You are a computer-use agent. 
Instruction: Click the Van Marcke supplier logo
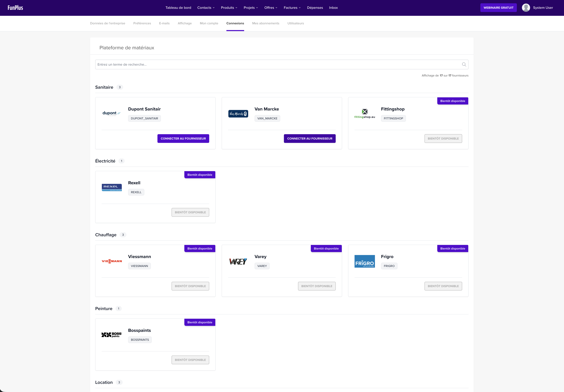pos(238,113)
